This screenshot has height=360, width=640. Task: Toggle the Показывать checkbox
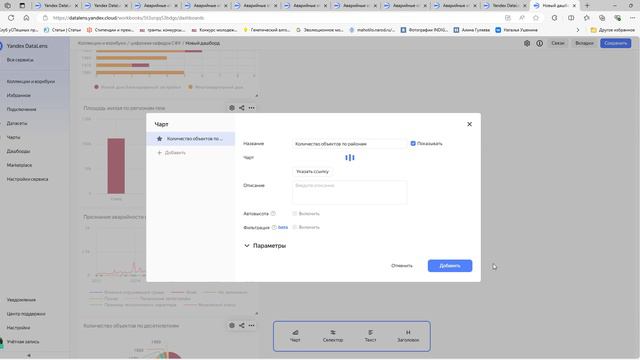point(413,144)
